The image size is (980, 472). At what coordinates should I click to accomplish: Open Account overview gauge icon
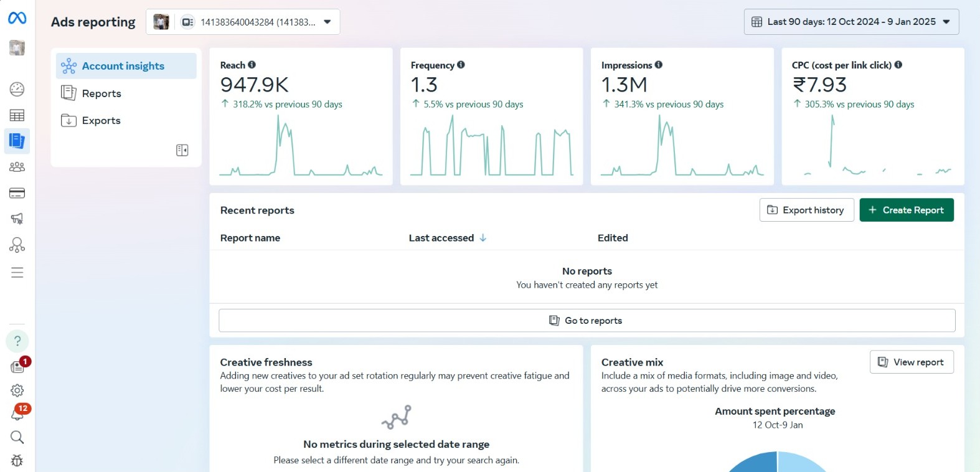(x=17, y=89)
